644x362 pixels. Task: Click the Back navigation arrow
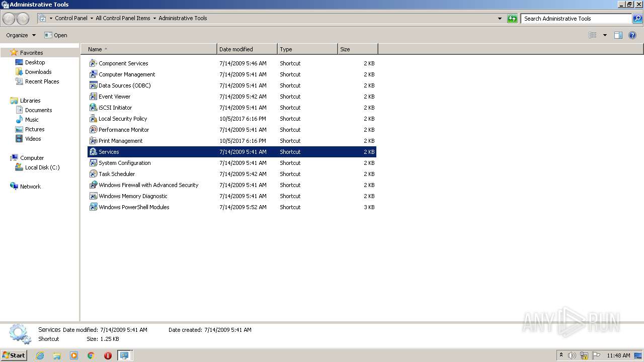9,19
